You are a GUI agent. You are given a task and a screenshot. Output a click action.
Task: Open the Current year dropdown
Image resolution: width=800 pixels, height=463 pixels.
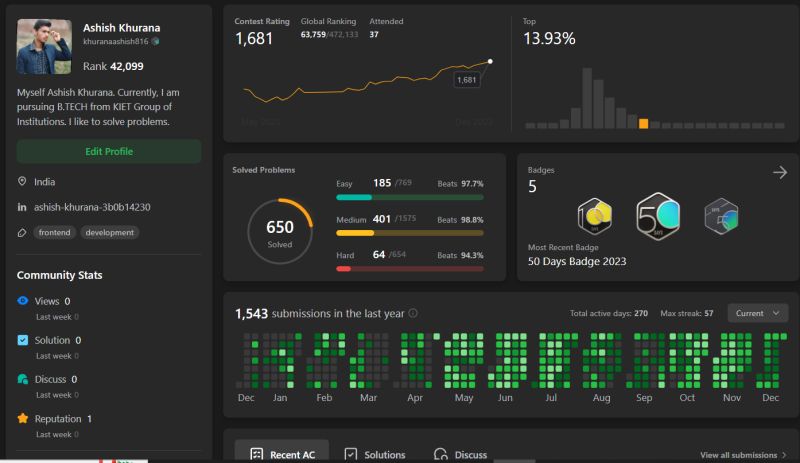[x=758, y=313]
